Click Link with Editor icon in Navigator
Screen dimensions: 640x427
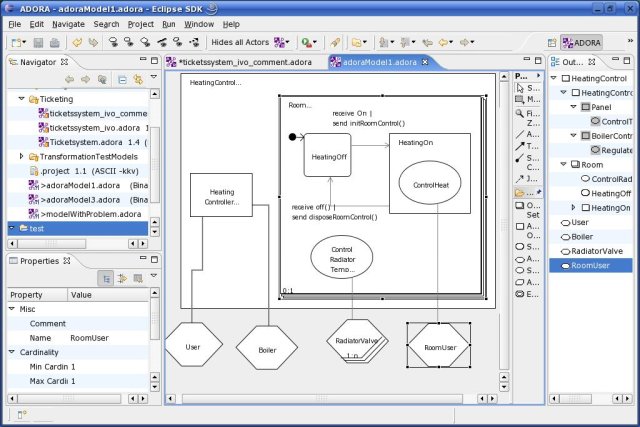coord(137,79)
